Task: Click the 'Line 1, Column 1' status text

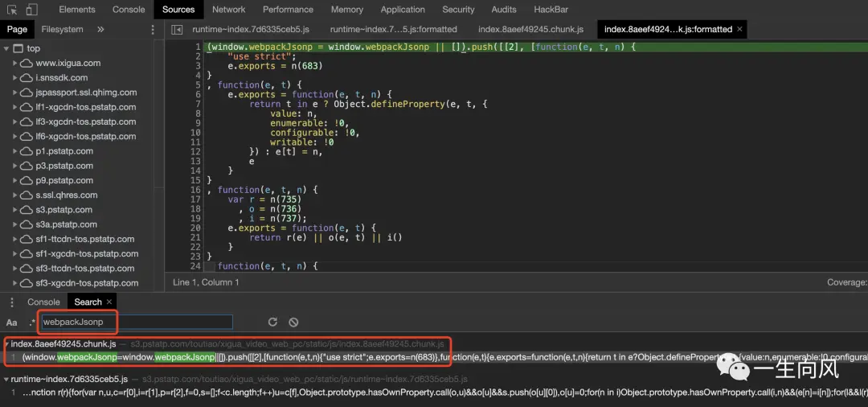Action: 206,282
